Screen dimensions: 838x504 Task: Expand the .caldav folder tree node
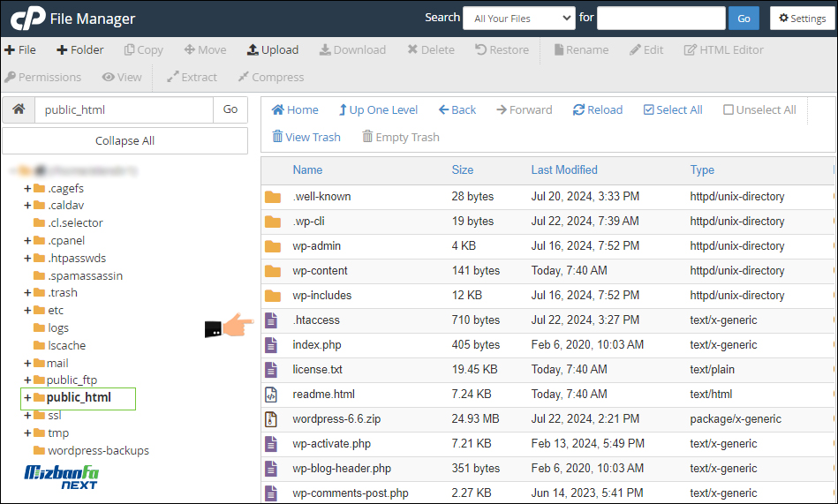coord(27,206)
